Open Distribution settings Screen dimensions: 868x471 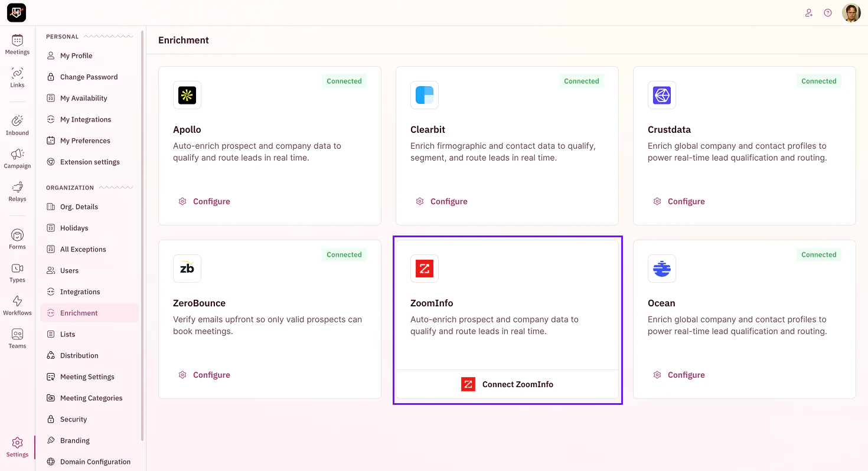point(89,355)
